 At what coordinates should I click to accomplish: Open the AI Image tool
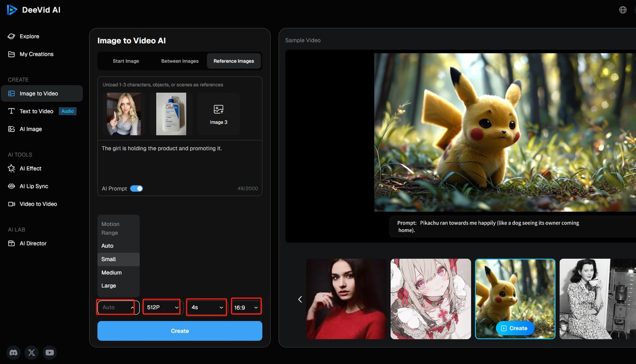pyautogui.click(x=31, y=129)
